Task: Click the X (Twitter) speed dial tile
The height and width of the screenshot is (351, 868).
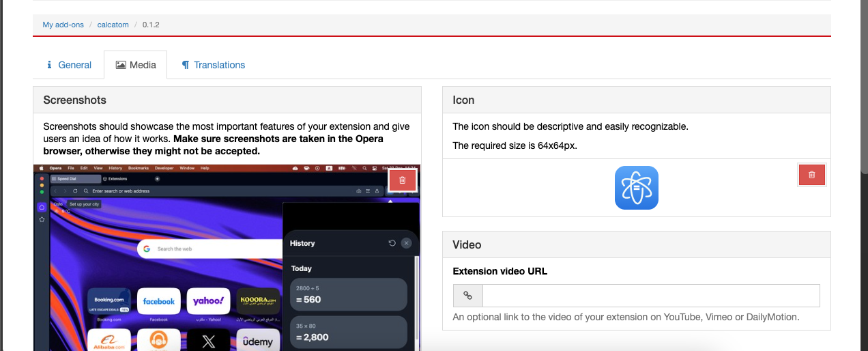Action: 208,341
